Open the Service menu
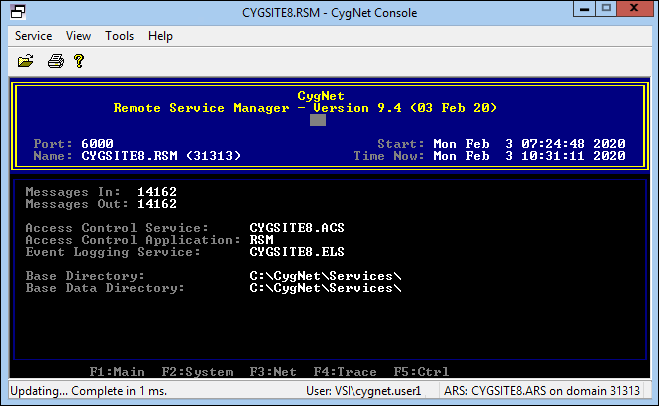Viewport: 659px width, 406px height. [34, 36]
